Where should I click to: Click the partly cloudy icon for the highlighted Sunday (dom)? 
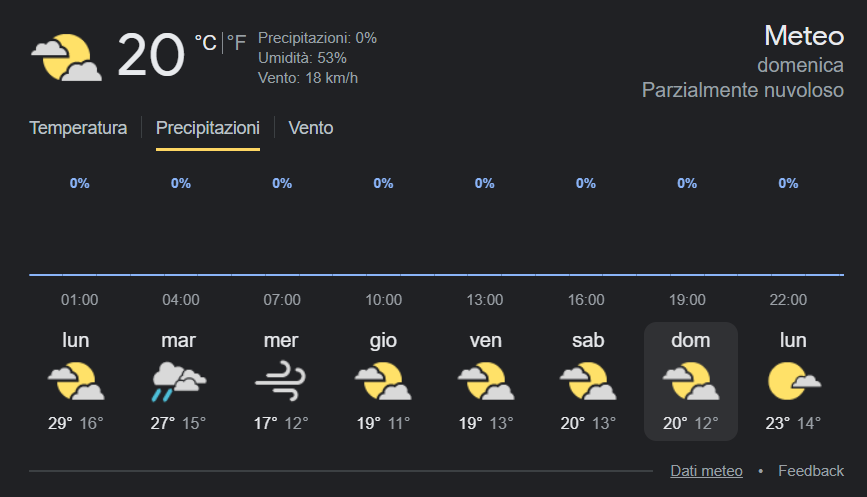tap(690, 382)
